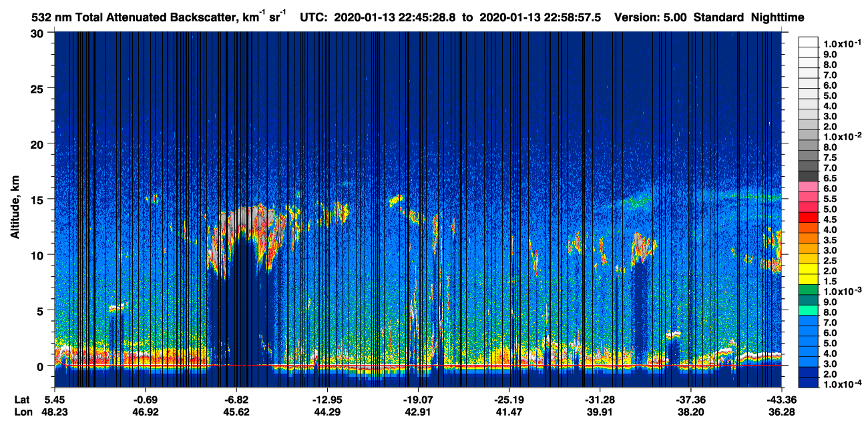Click the 'Lat' row label
868x445 pixels.
22,400
